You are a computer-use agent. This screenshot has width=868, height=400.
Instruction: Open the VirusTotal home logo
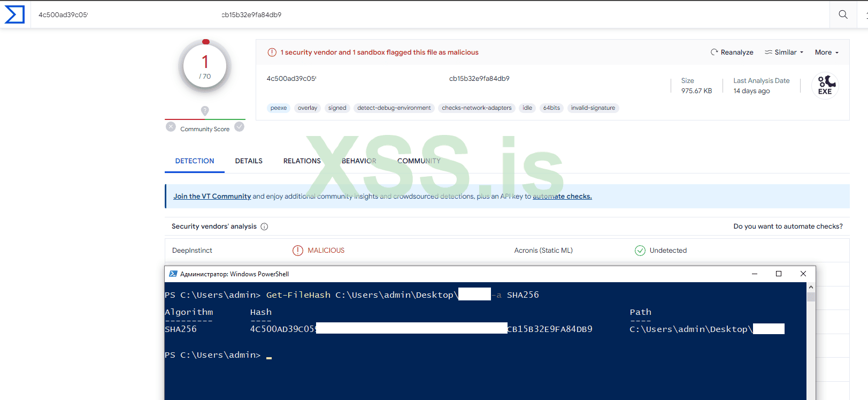[x=14, y=14]
